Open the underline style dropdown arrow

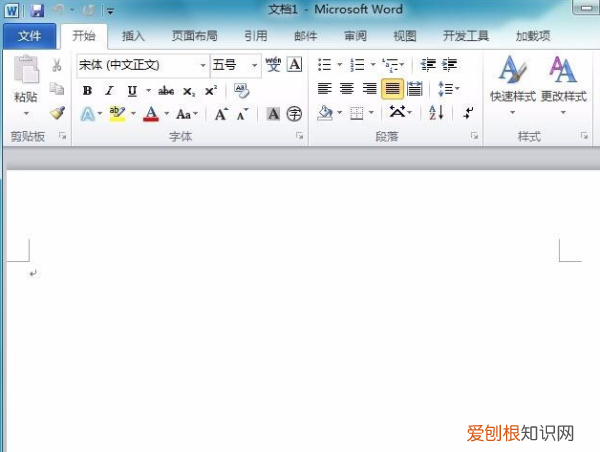[148, 91]
